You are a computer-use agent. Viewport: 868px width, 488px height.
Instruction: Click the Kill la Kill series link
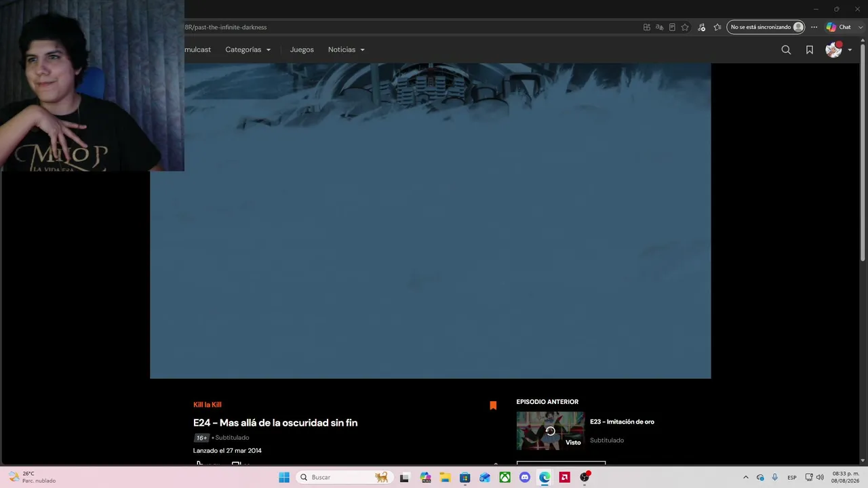click(x=208, y=405)
